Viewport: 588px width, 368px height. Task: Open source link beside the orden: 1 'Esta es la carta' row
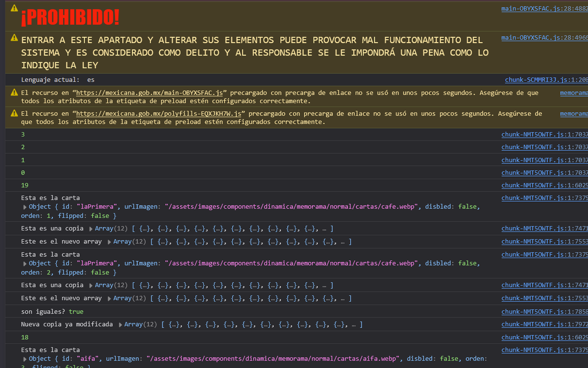[544, 198]
